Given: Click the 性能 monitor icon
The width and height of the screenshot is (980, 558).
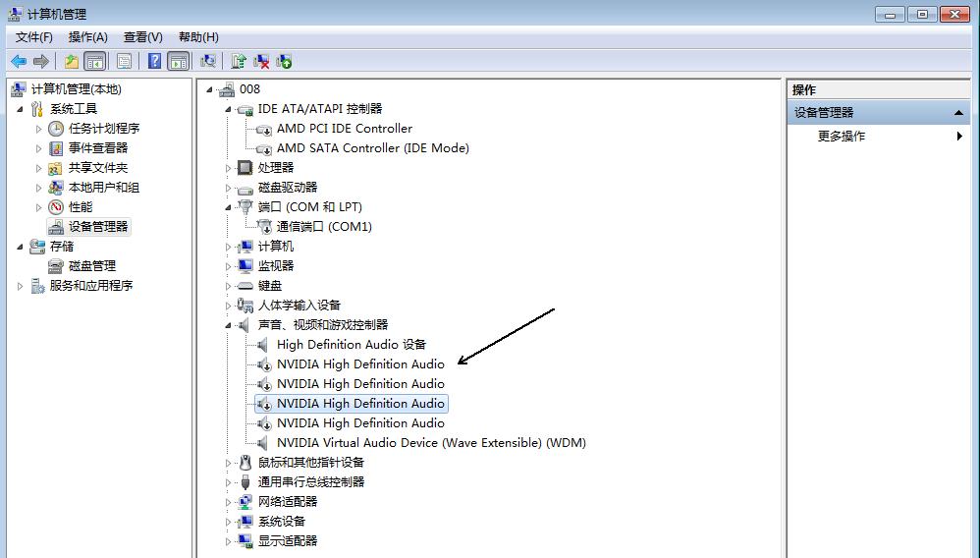Looking at the screenshot, I should [56, 207].
